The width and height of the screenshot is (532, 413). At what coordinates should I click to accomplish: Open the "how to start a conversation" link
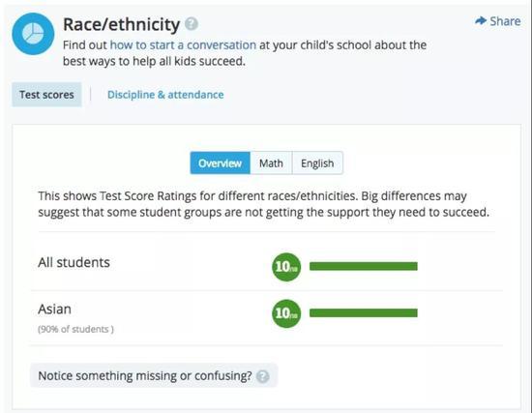(x=183, y=45)
